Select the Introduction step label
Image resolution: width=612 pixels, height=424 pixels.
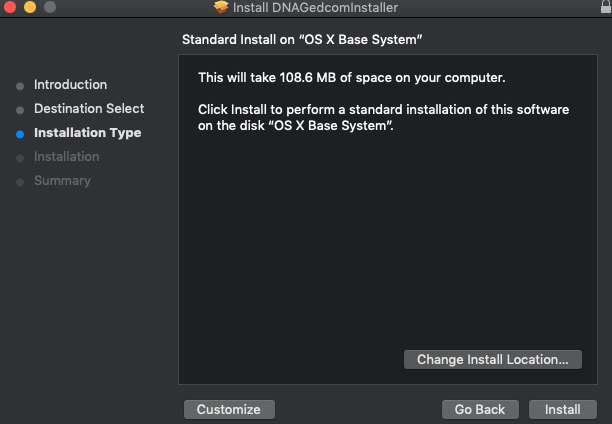point(70,85)
